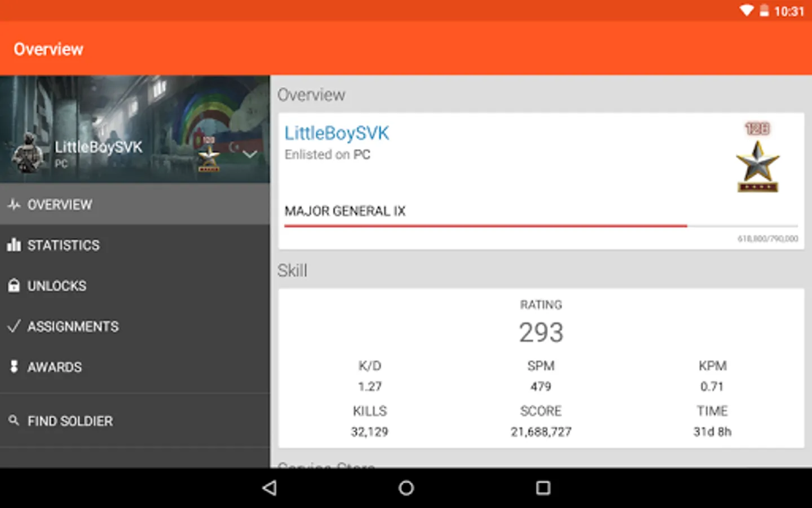The height and width of the screenshot is (508, 812).
Task: Click the Unlocks padlock icon
Action: pyautogui.click(x=14, y=285)
